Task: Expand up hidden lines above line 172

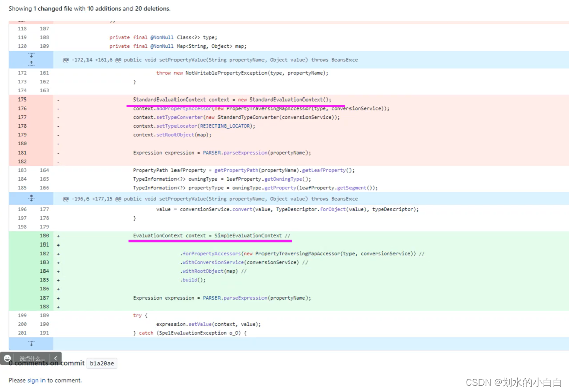Action: [31, 64]
